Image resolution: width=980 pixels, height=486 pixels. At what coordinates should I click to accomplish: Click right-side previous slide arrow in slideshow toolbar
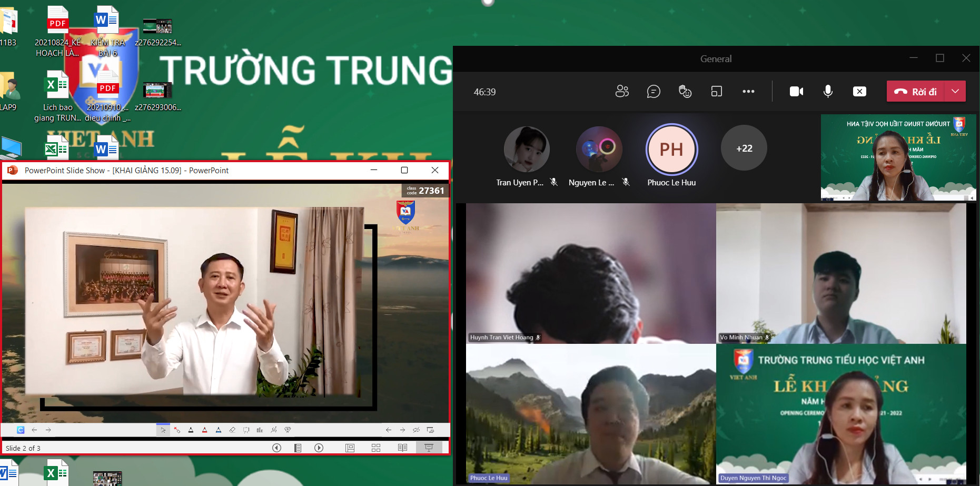[x=389, y=430]
